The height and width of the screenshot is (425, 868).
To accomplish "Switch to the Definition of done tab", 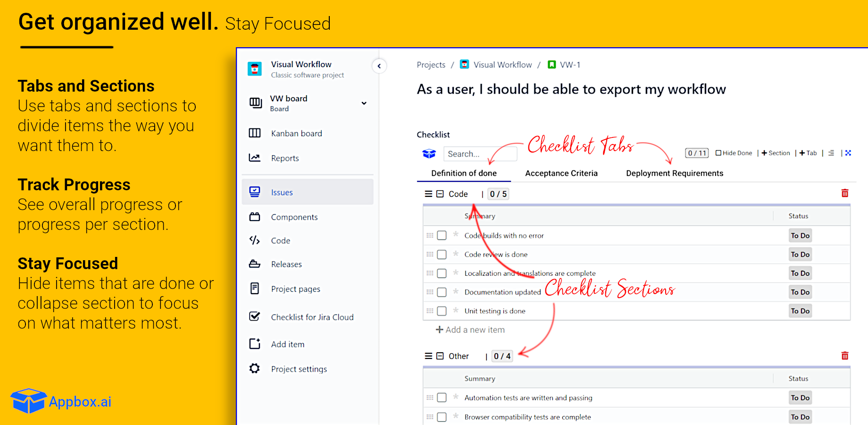I will pos(464,173).
